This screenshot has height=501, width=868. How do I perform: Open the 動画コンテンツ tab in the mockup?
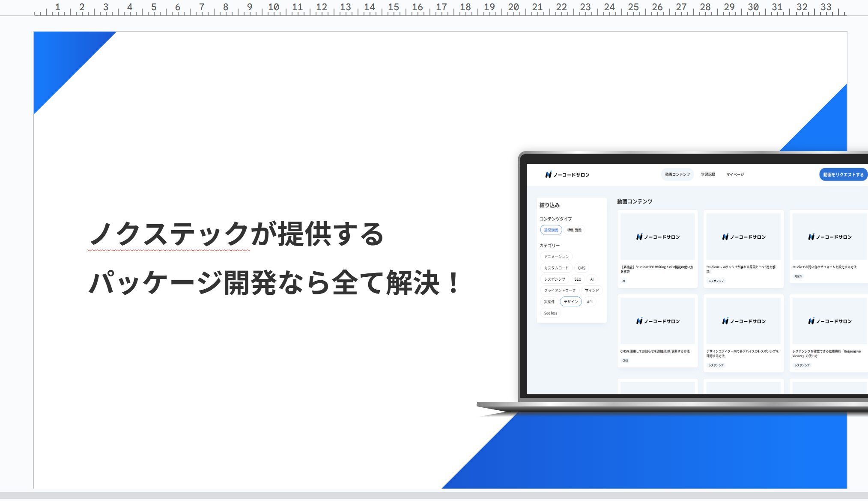tap(677, 175)
